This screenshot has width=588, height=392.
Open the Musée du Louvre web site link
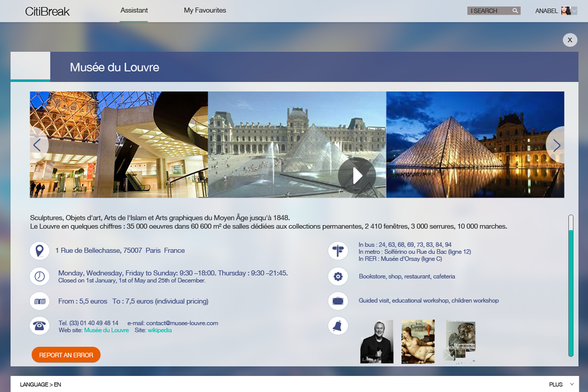point(106,330)
